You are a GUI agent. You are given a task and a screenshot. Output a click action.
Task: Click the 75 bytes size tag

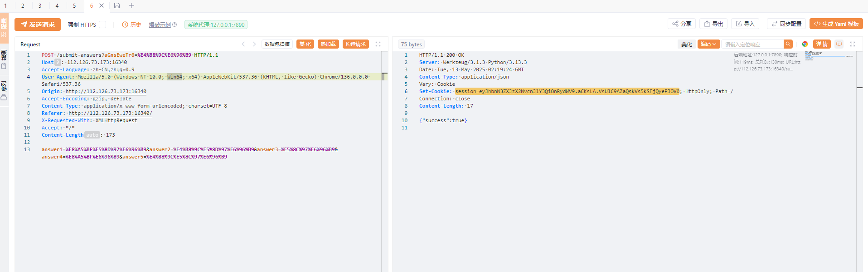(411, 44)
